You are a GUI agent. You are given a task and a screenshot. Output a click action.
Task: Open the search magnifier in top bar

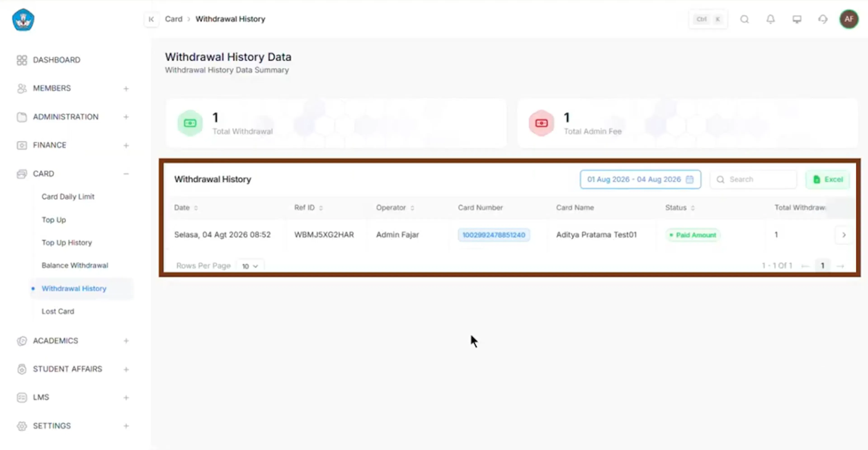tap(744, 19)
